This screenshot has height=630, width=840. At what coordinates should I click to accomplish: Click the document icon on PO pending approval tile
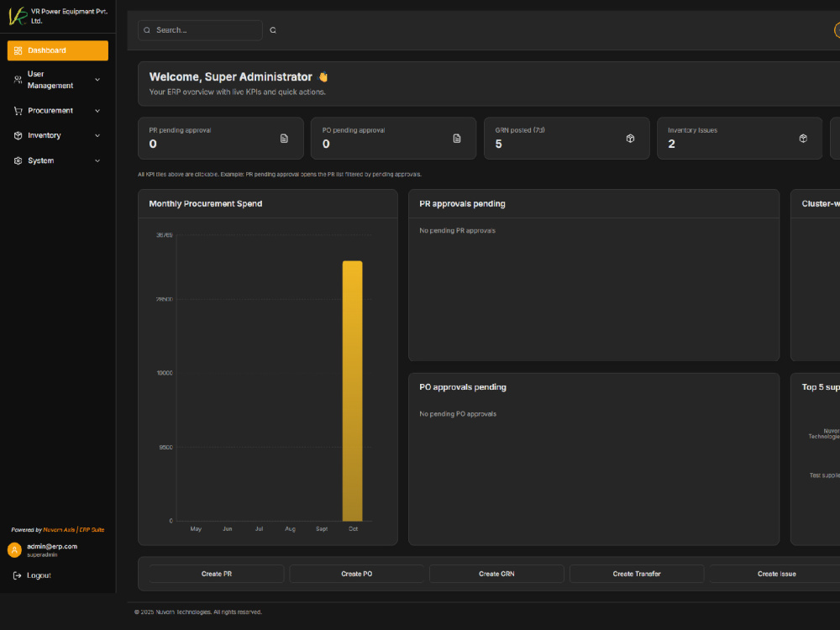coord(457,139)
